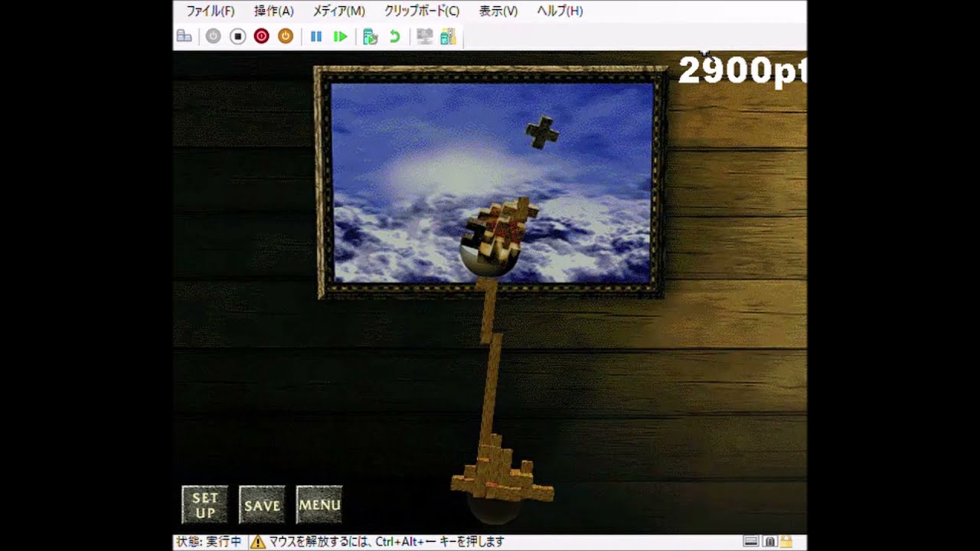Click the keyboard icon in the status bar

[x=751, y=542]
